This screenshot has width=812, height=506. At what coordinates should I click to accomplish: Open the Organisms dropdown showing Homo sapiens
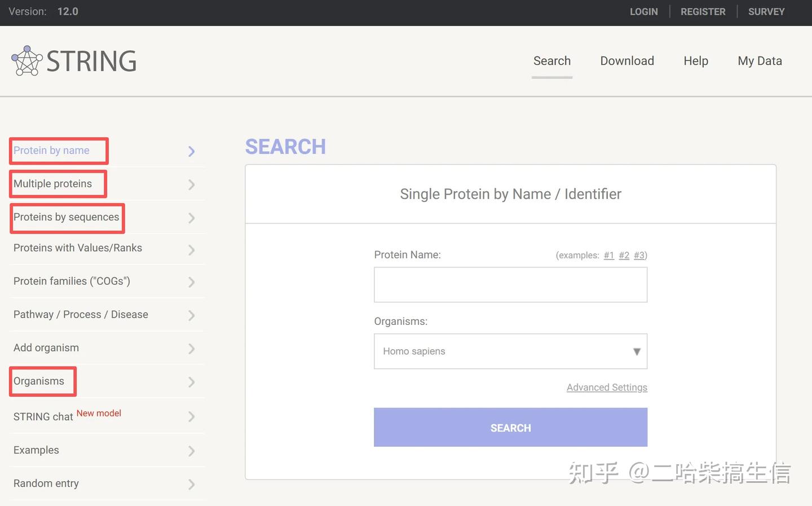(510, 351)
